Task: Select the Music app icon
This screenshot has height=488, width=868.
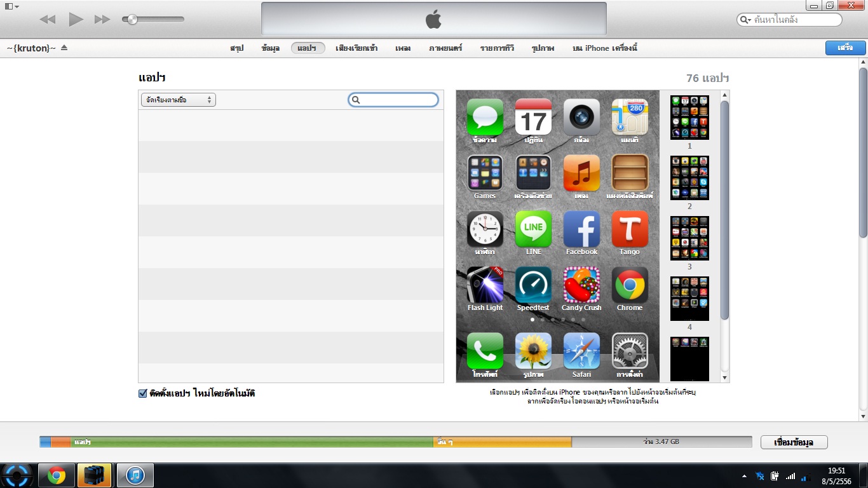Action: [x=581, y=173]
